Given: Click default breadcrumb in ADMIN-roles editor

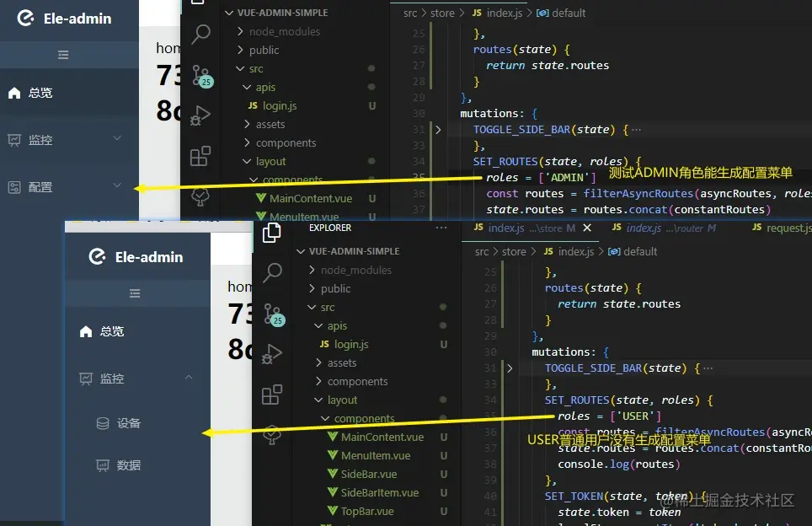Looking at the screenshot, I should point(569,13).
